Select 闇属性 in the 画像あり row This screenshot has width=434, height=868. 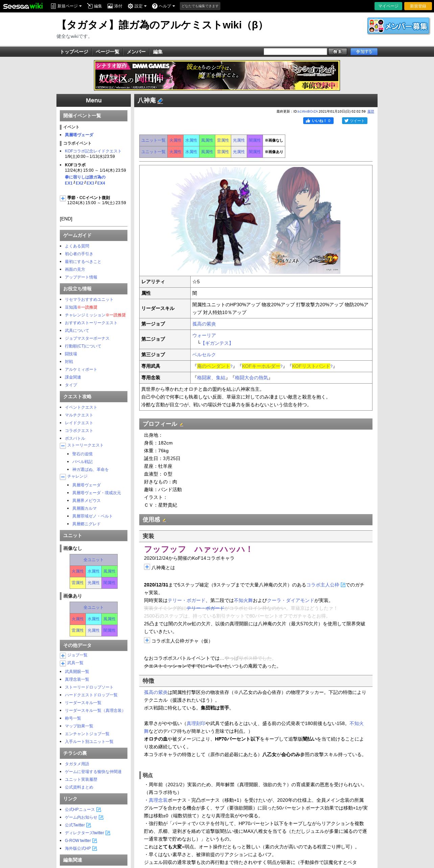[255, 152]
